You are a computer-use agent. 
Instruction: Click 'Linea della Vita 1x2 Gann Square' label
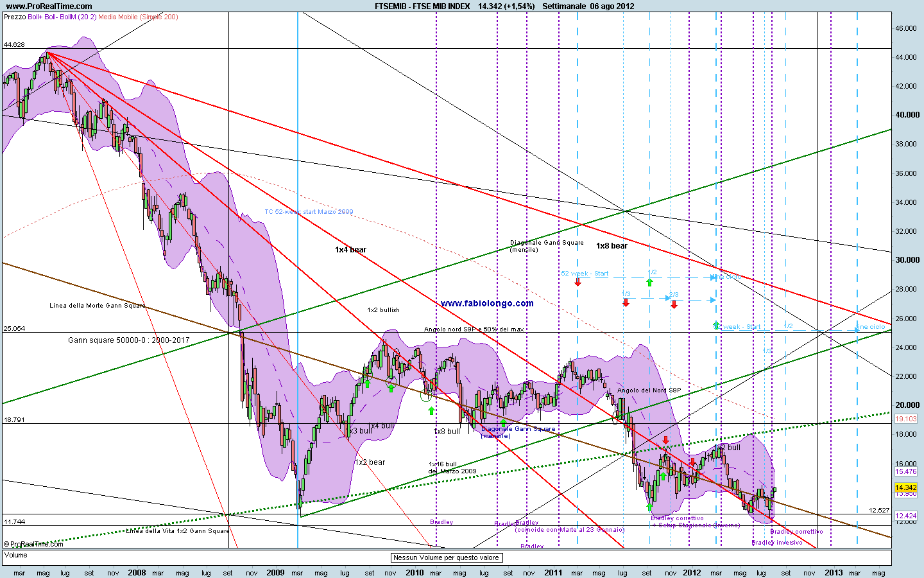[x=177, y=531]
